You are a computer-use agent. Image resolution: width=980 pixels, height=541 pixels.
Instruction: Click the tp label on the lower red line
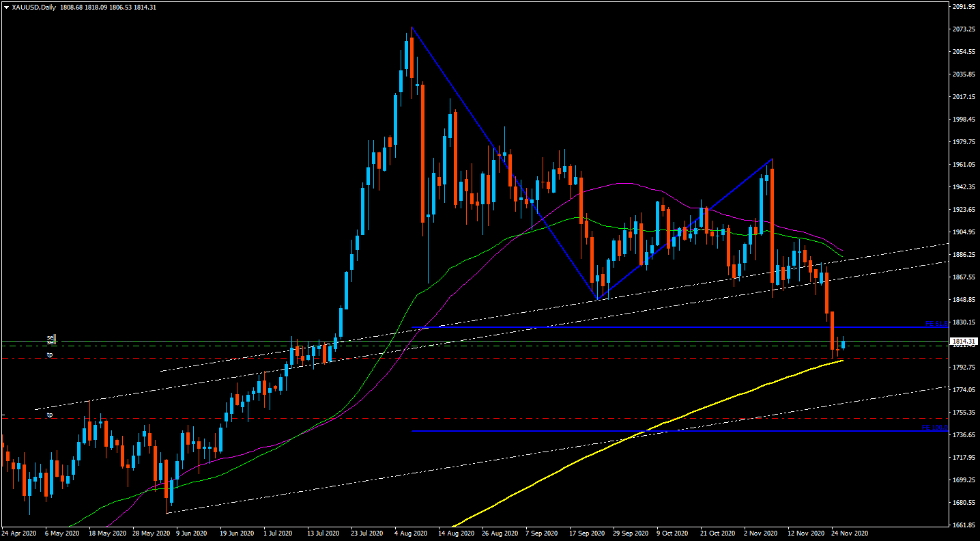pyautogui.click(x=50, y=415)
